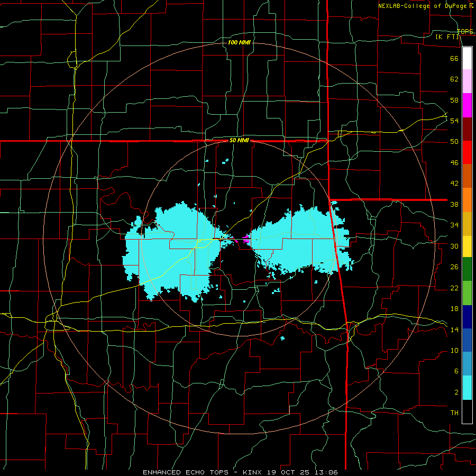Click the bright red legend swatch
Screen dimensions: 476x476
click(467, 152)
